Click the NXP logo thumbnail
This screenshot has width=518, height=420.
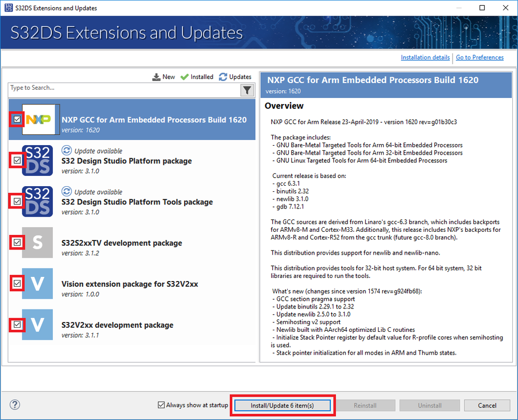(x=39, y=119)
